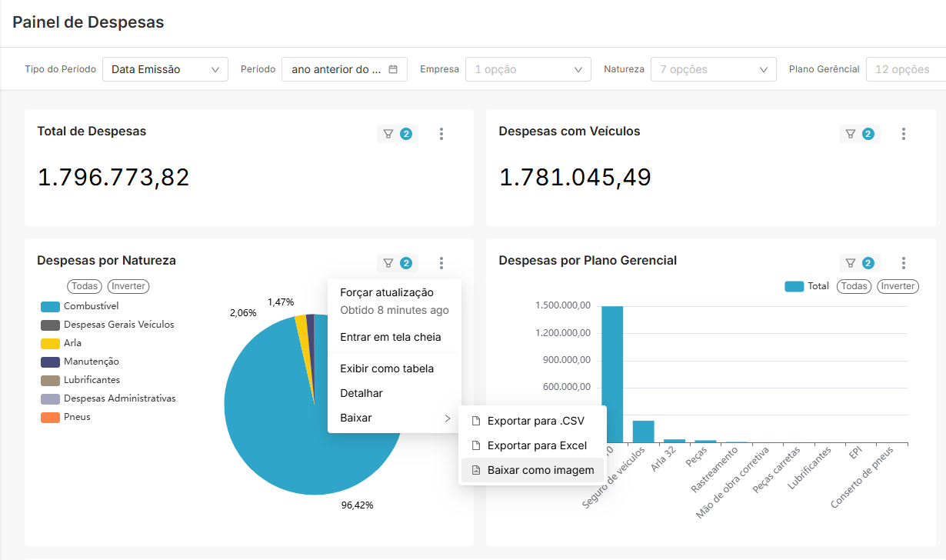Open Período selector showing ano anterior
946x560 pixels.
345,69
